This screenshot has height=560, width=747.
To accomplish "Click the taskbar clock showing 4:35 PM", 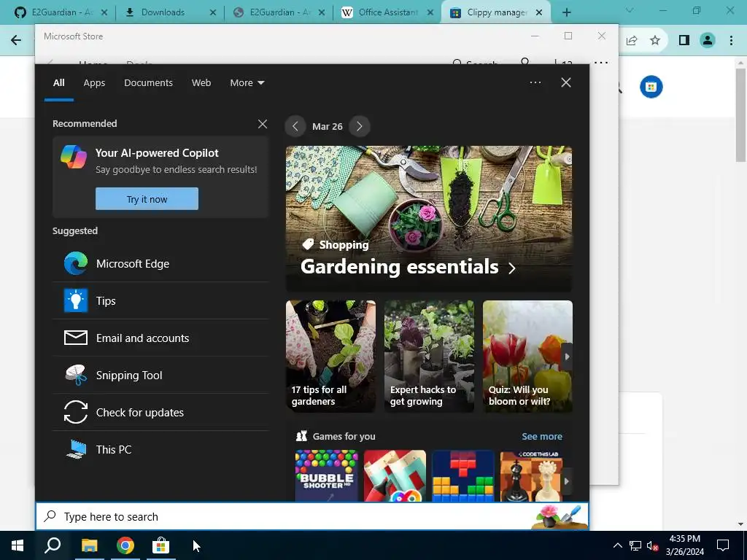I will [x=684, y=545].
